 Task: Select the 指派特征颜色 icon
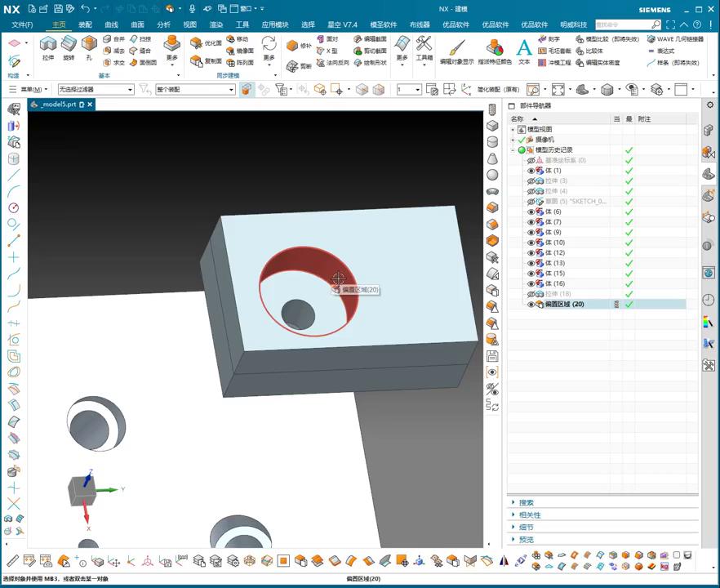(x=495, y=47)
